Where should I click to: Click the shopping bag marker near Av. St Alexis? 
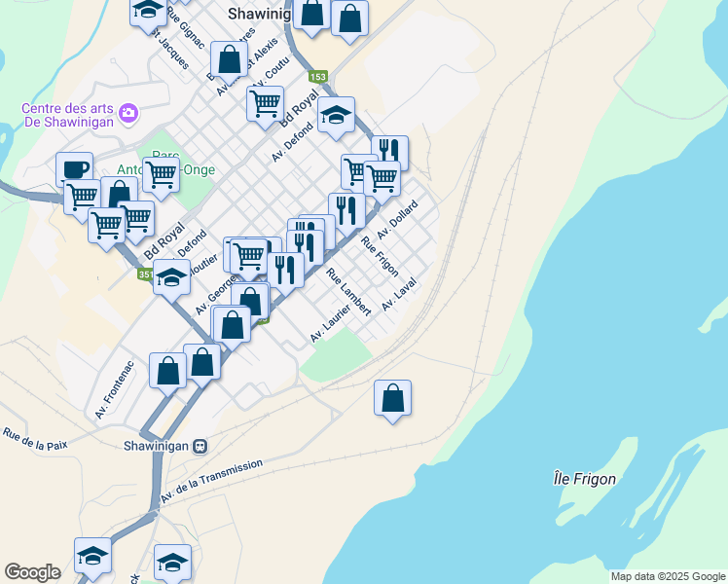[x=229, y=61]
